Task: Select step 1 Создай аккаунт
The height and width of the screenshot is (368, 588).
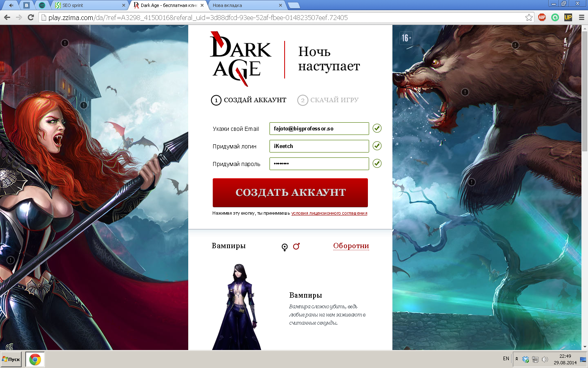Action: click(x=249, y=100)
